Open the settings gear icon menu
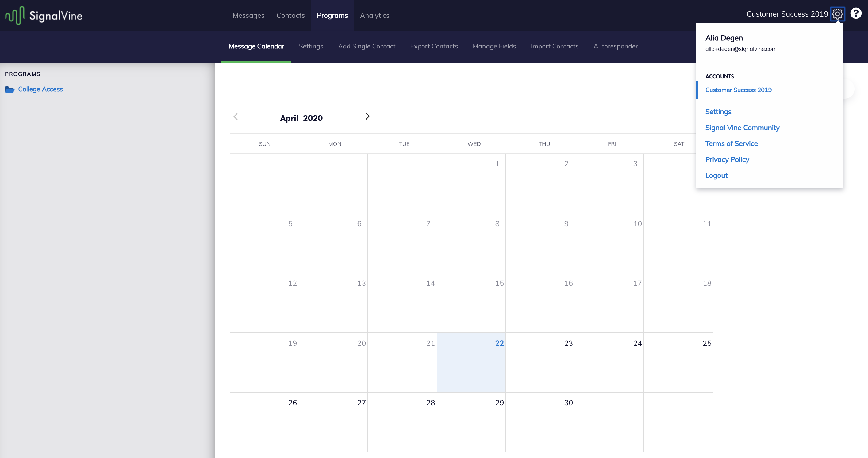868x458 pixels. tap(837, 14)
